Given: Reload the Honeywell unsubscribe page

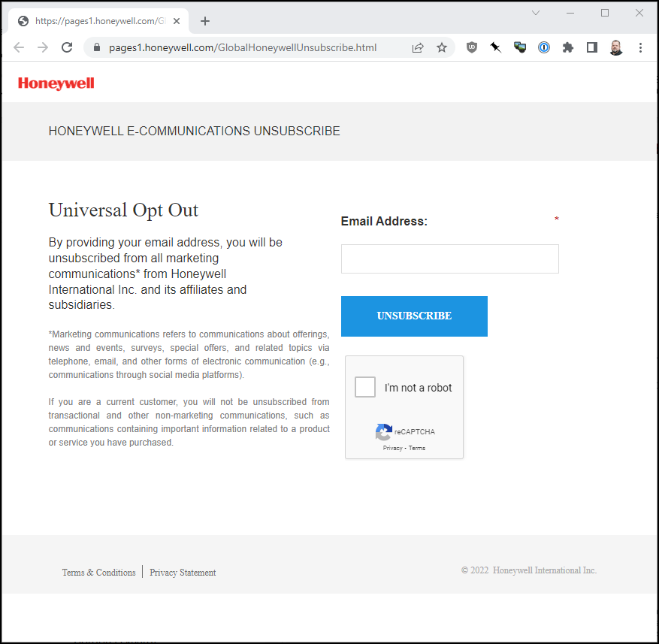Looking at the screenshot, I should 67,47.
